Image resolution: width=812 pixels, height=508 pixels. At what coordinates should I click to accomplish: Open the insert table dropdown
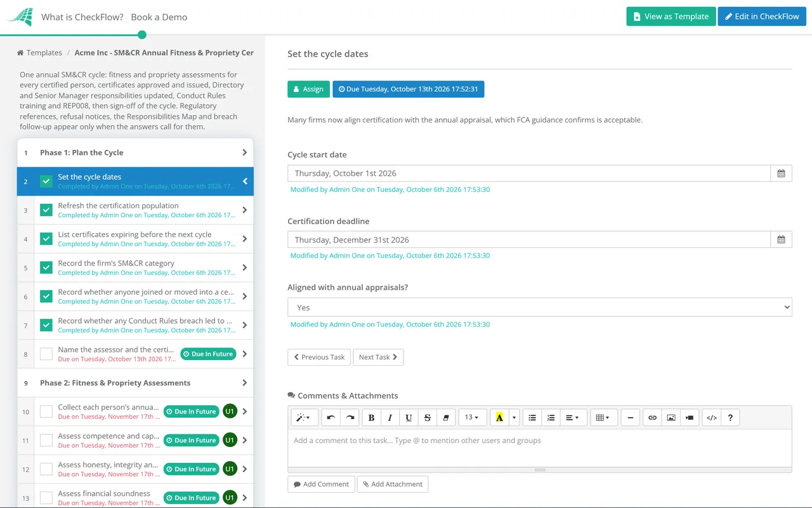pyautogui.click(x=603, y=417)
